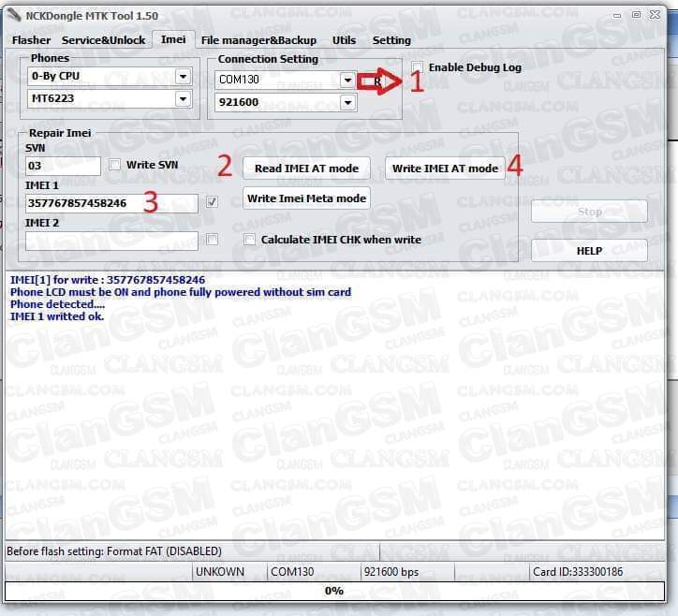
Task: Open the Setting tab
Action: (391, 40)
